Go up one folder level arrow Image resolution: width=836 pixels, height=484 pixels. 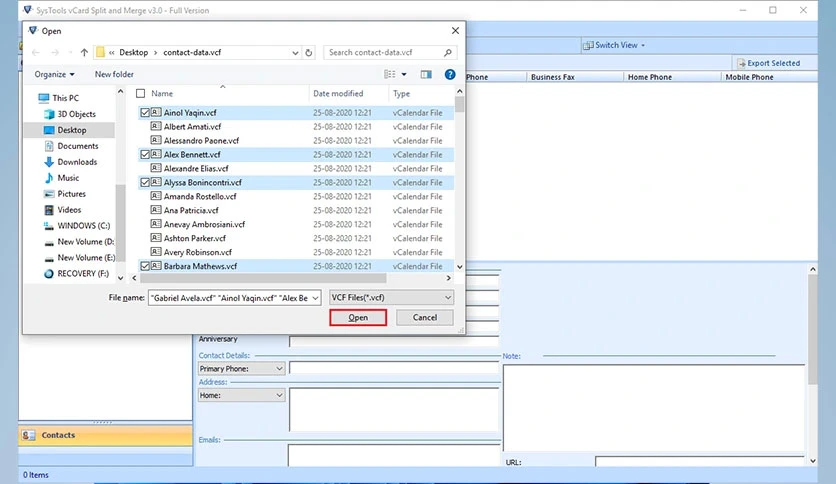pos(84,52)
